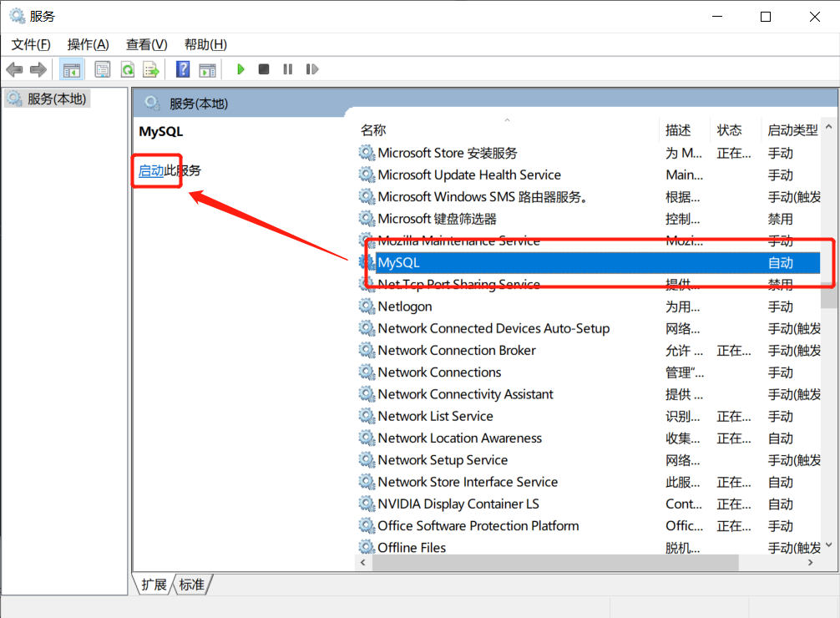Screen dimensions: 840x618
Task: Select Network Connection Broker service
Action: (589, 351)
